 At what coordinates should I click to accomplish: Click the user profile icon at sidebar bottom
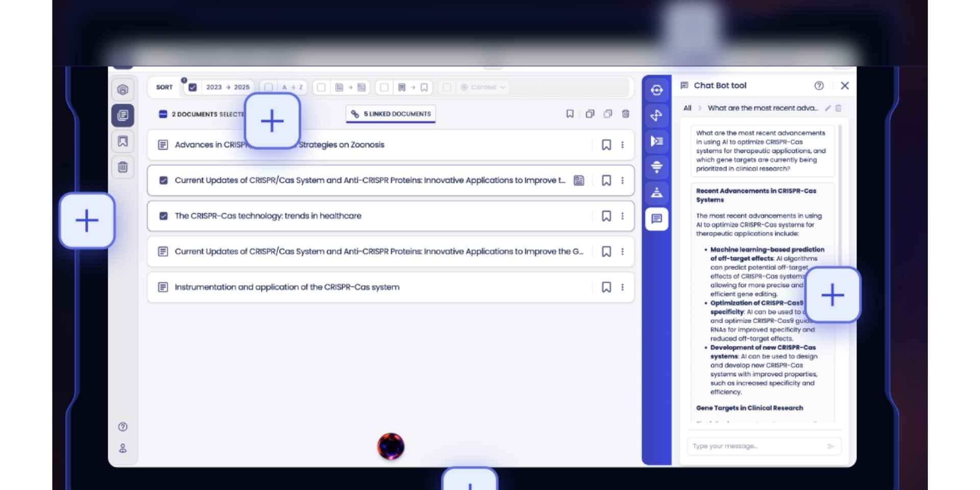click(122, 448)
